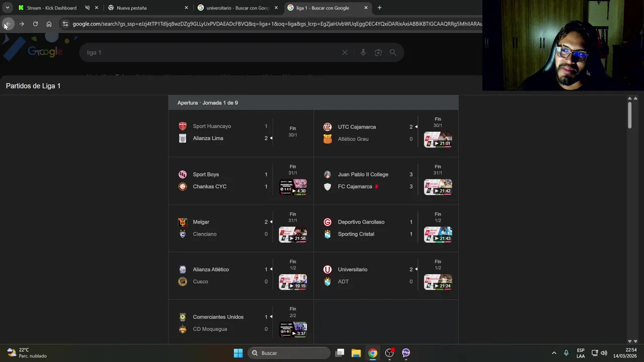Open the Google logo homepage
The image size is (644, 362).
pyautogui.click(x=45, y=52)
